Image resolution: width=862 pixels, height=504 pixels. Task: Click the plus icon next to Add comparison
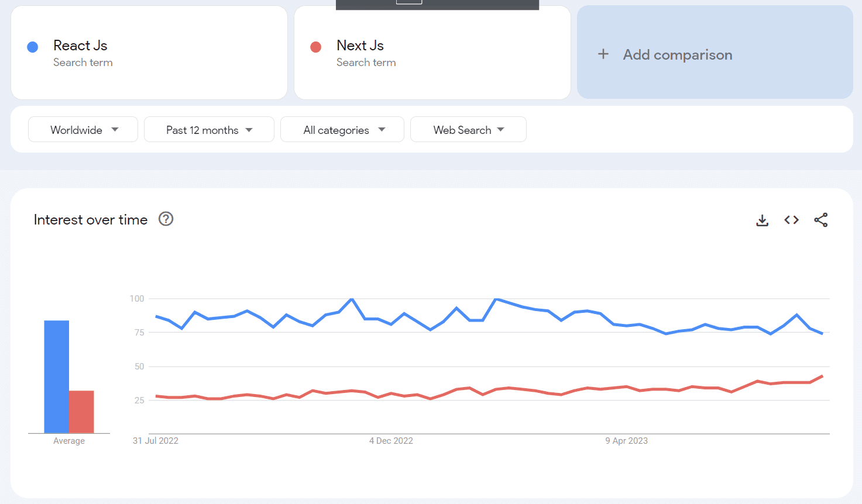(603, 54)
